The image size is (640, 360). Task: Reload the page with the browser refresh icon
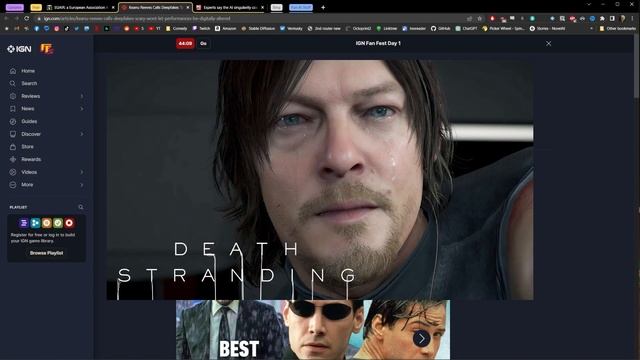tap(27, 18)
